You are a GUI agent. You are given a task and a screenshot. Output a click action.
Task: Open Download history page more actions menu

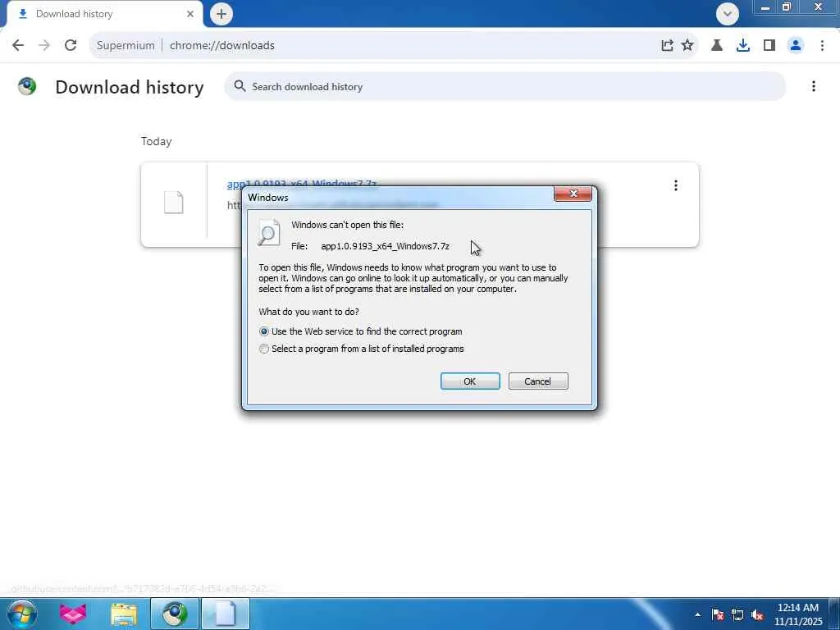pyautogui.click(x=813, y=86)
